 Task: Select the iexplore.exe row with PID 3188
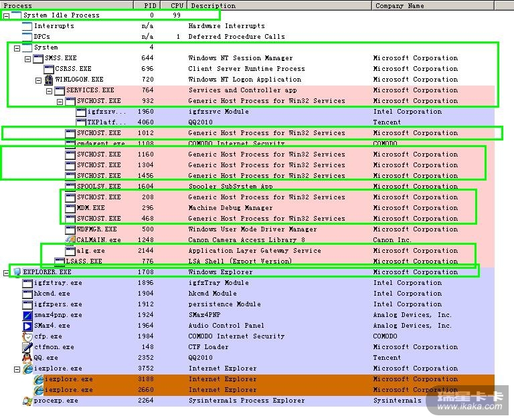pyautogui.click(x=264, y=379)
